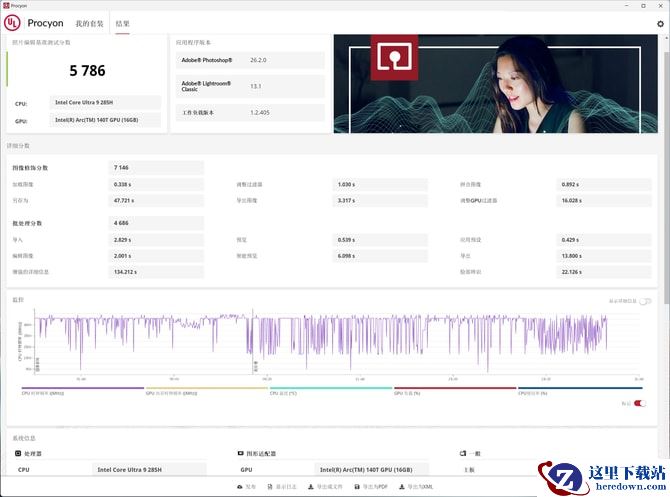Viewport: 670px width, 497px height.
Task: Turn off the red markers toggle
Action: 640,403
